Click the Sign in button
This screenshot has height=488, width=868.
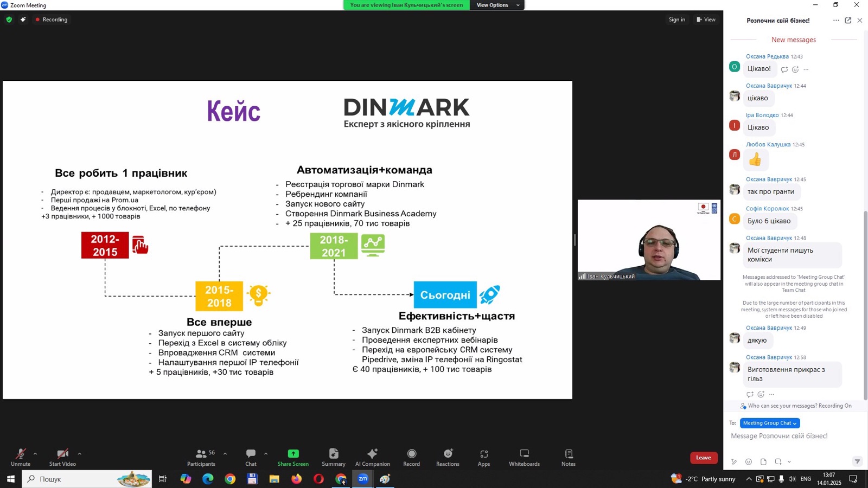coord(676,20)
